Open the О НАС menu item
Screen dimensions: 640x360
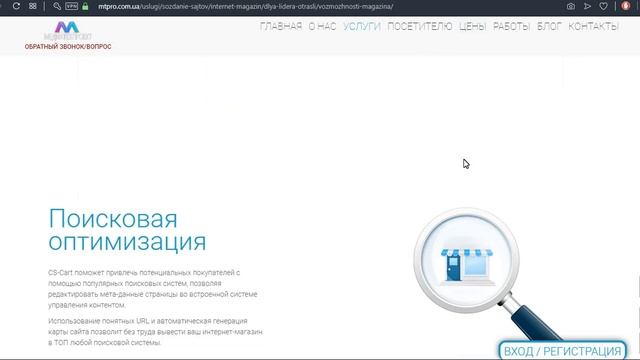click(x=322, y=27)
